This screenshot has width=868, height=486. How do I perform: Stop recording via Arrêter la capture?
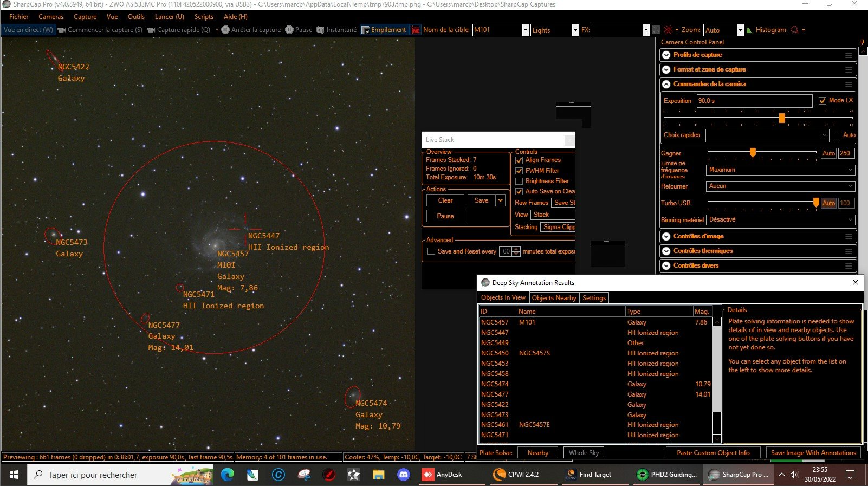coord(251,30)
